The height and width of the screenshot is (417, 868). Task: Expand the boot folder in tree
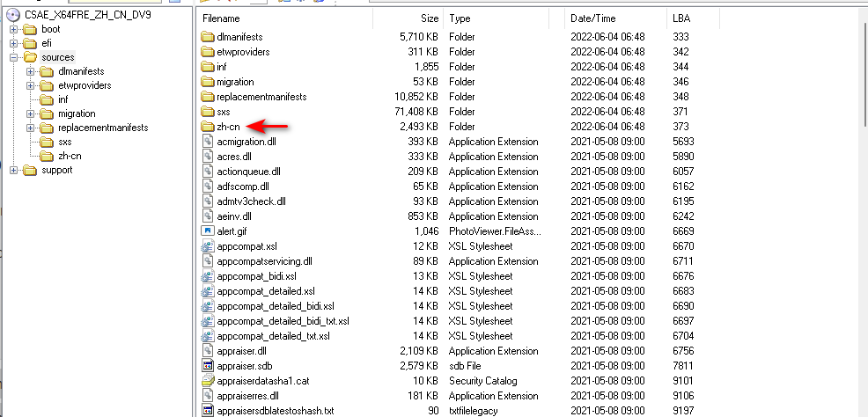point(14,29)
